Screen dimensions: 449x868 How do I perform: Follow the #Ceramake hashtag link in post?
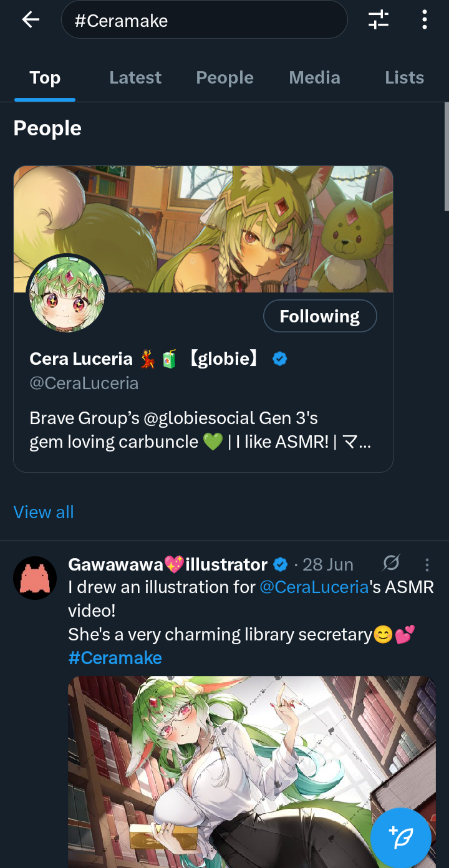tap(115, 658)
